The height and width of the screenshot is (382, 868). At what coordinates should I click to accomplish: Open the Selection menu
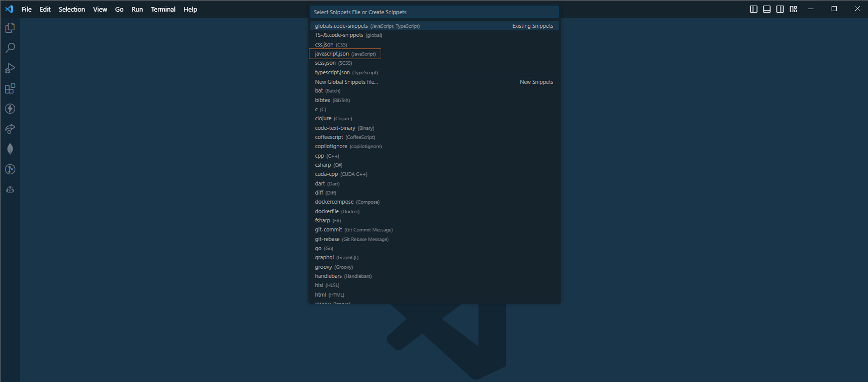[x=72, y=9]
